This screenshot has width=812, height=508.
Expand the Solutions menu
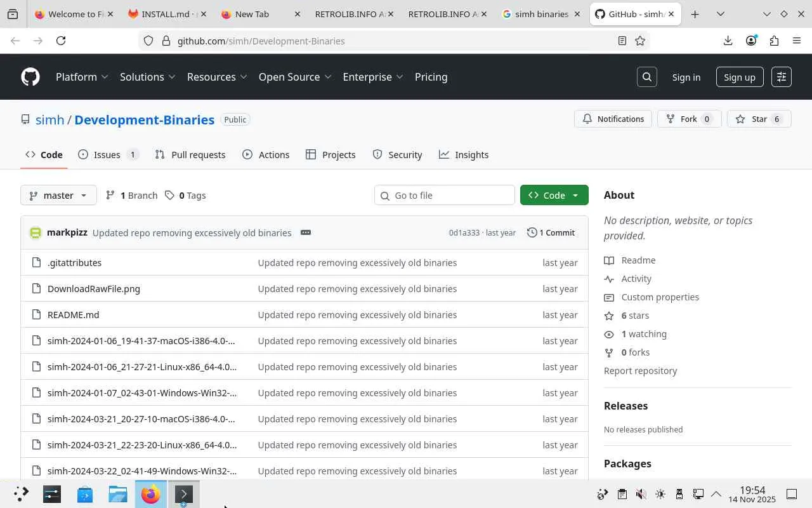[x=148, y=77]
